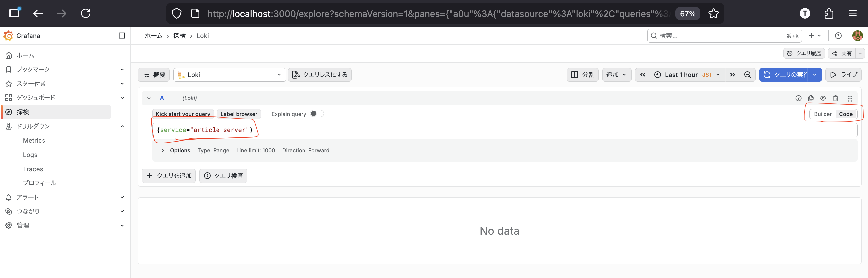Open 概要 outline button
This screenshot has width=868, height=278.
click(x=154, y=75)
